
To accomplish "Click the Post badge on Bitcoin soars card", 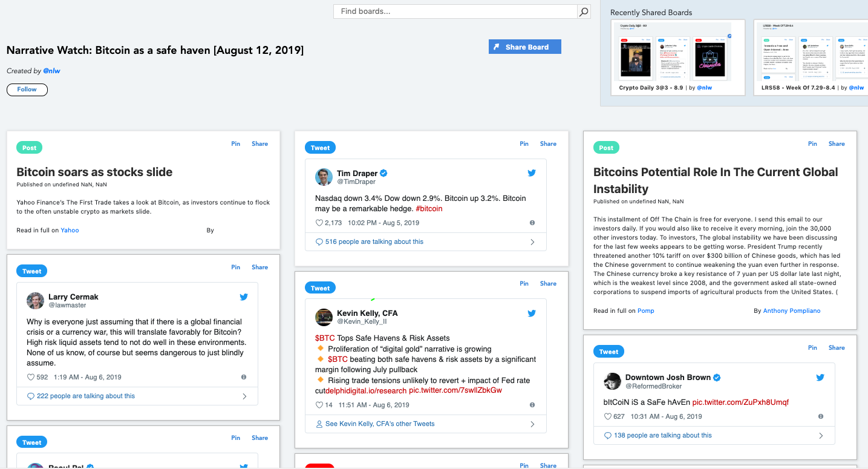I will point(30,148).
